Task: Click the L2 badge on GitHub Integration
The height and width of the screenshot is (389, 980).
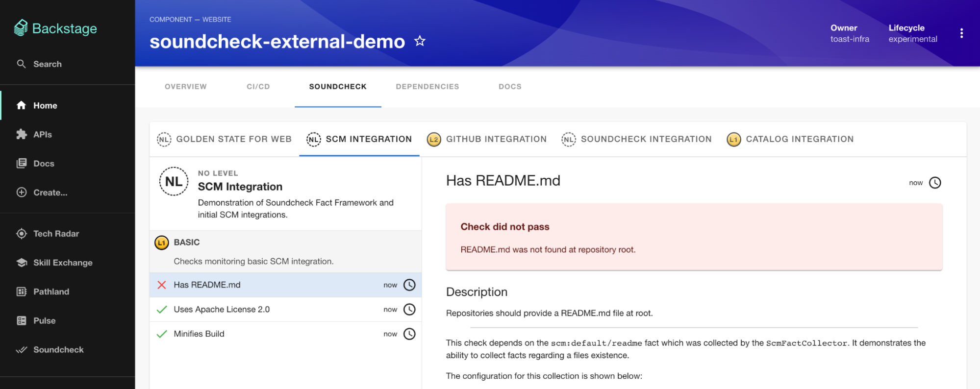Action: click(x=434, y=140)
